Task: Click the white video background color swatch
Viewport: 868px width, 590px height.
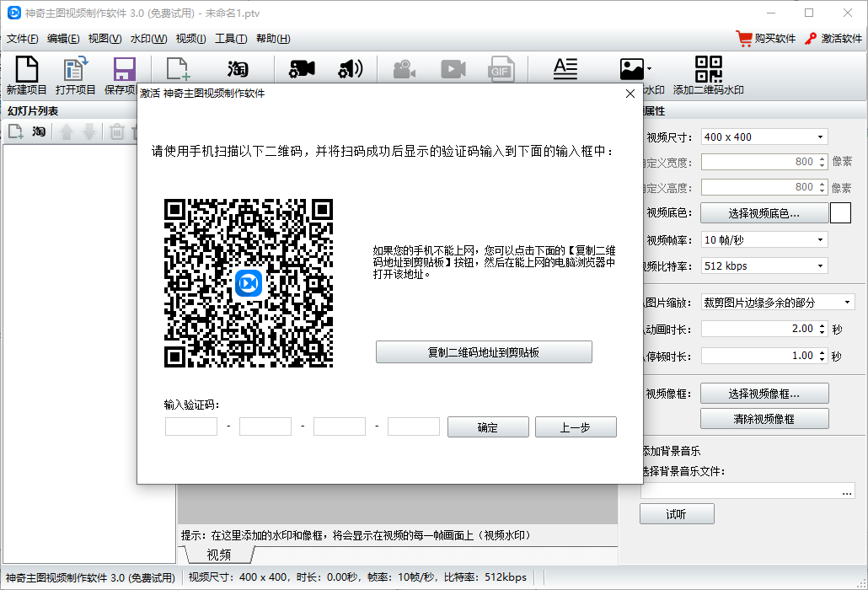Action: pos(840,213)
